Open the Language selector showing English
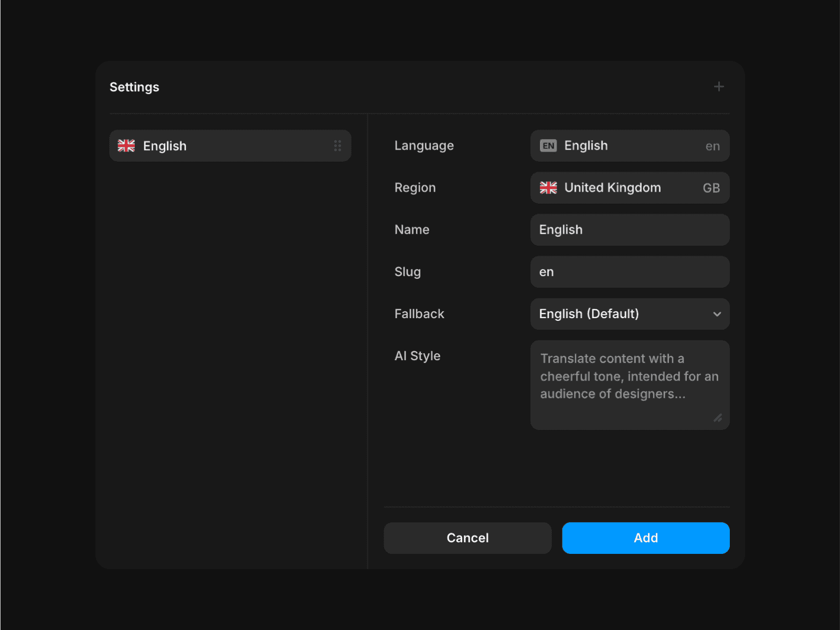This screenshot has width=840, height=630. 630,145
